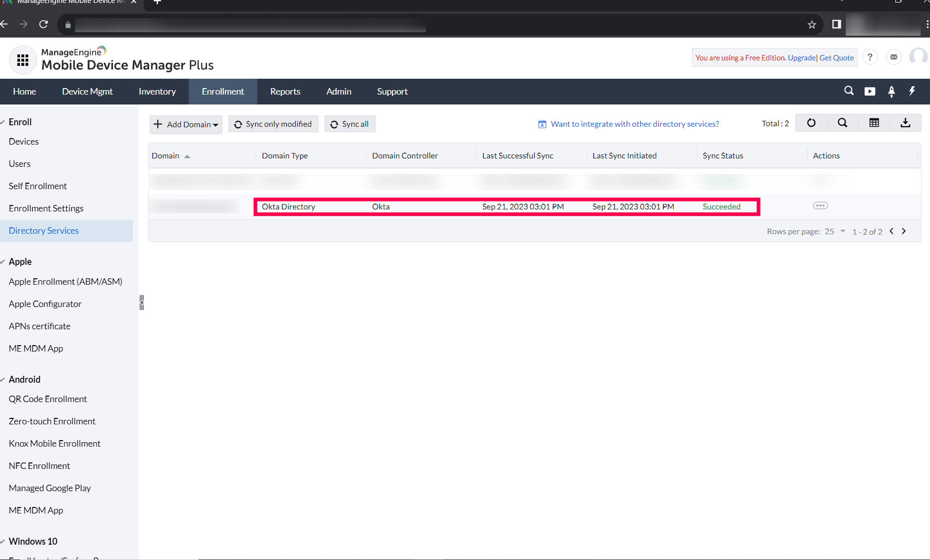
Task: Open Users in the sidebar
Action: 20,164
